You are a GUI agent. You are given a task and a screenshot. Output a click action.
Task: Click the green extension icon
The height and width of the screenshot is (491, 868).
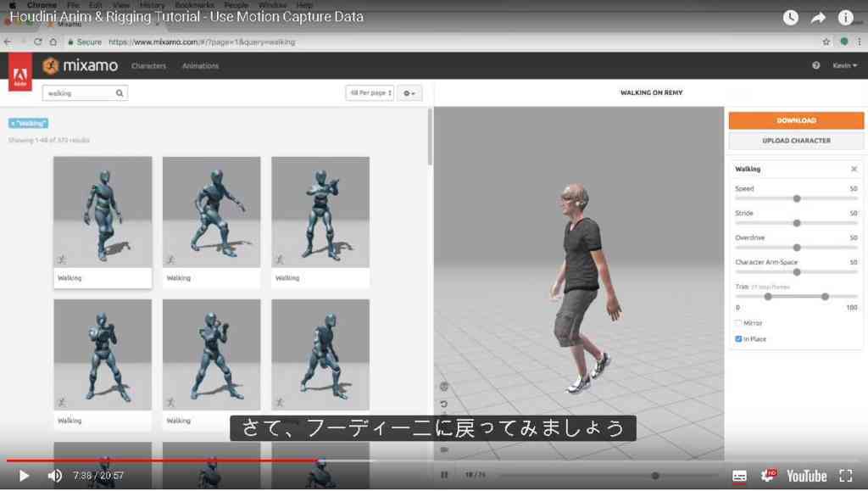point(843,42)
